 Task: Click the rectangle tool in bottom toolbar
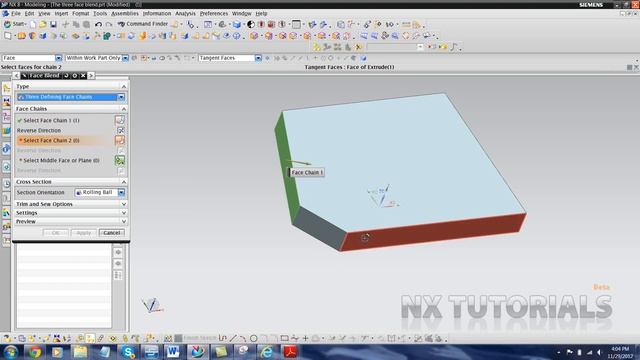point(284,338)
